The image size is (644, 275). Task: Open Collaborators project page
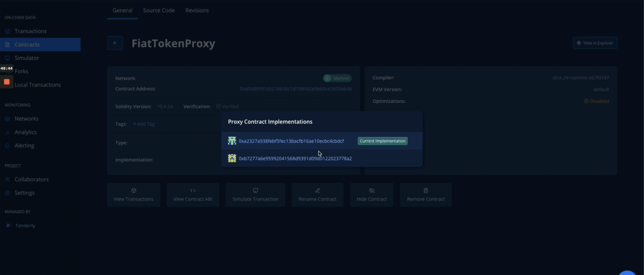pyautogui.click(x=32, y=180)
